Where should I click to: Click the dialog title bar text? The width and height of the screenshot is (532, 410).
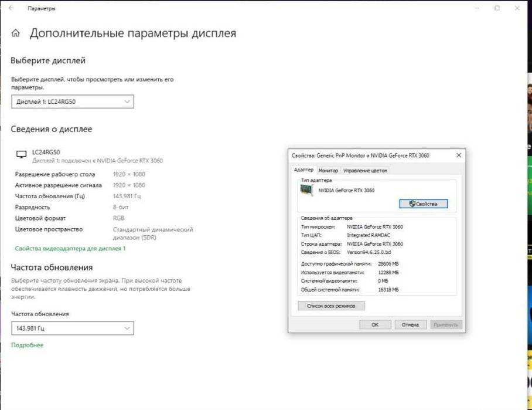coord(360,155)
